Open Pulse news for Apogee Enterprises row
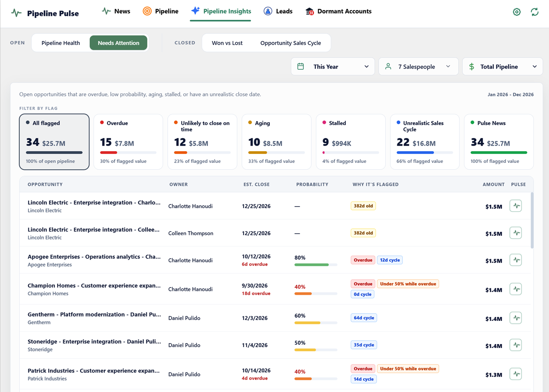 click(x=516, y=260)
